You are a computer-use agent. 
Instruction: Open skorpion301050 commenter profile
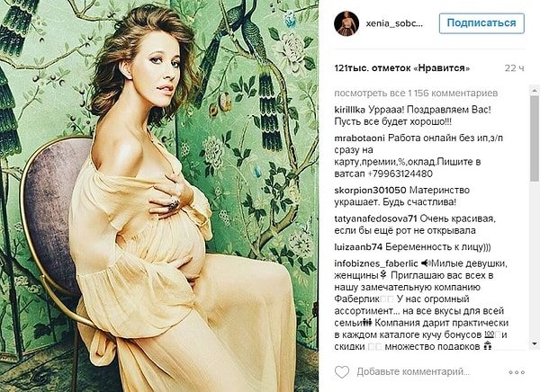pyautogui.click(x=370, y=191)
